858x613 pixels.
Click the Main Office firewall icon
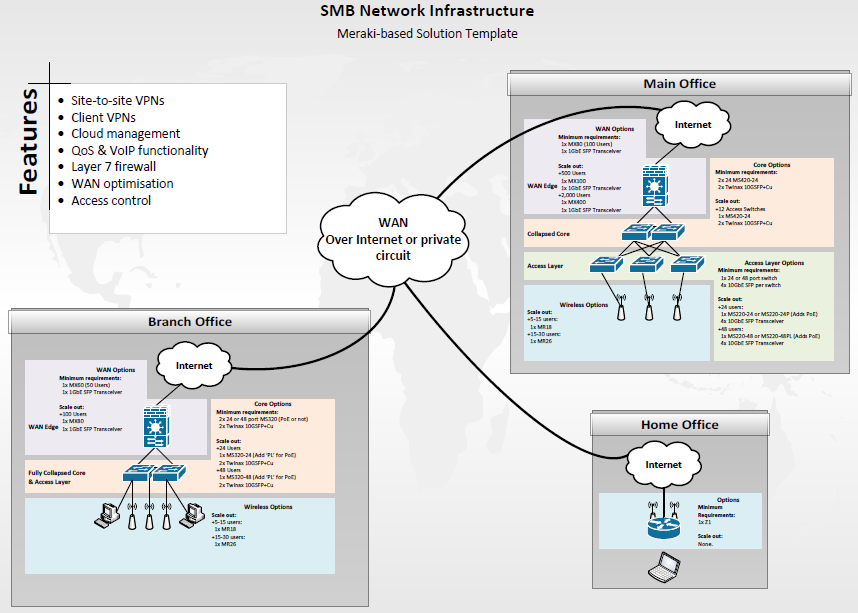pos(655,187)
